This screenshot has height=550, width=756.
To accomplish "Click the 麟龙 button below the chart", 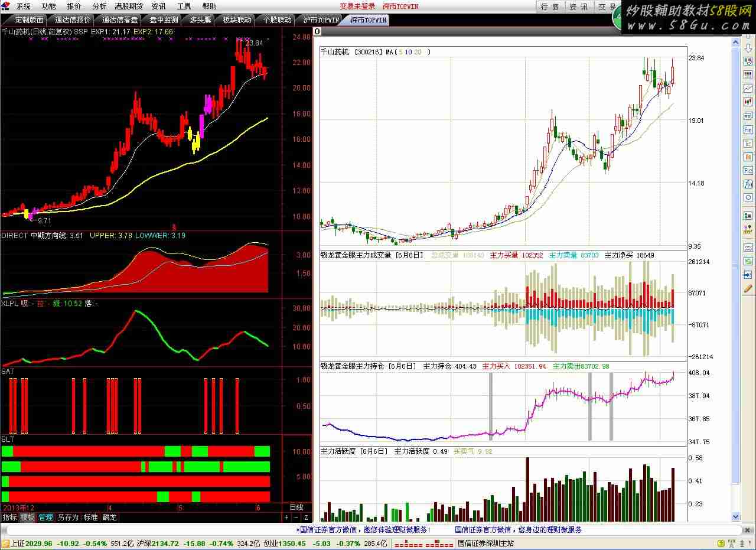I will (x=109, y=517).
